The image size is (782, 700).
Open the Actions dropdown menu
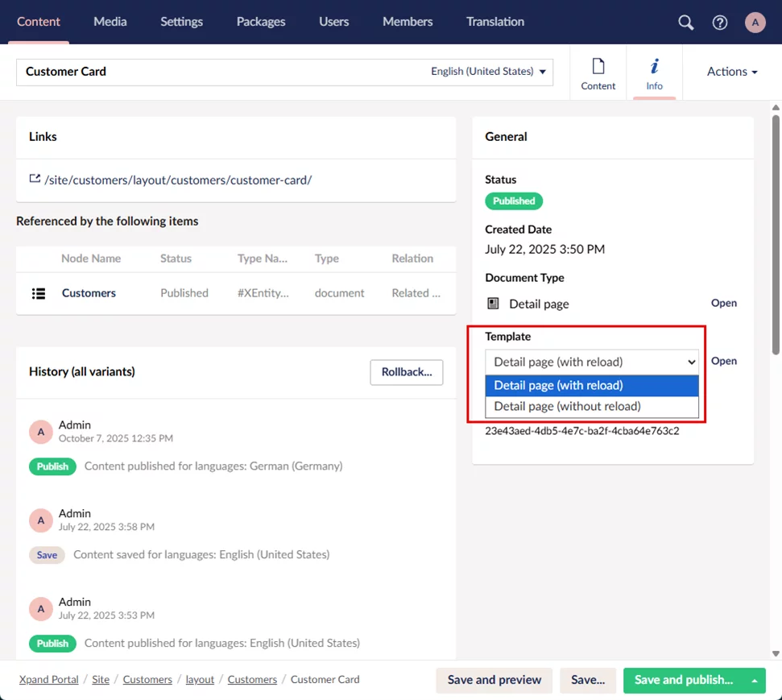point(732,72)
